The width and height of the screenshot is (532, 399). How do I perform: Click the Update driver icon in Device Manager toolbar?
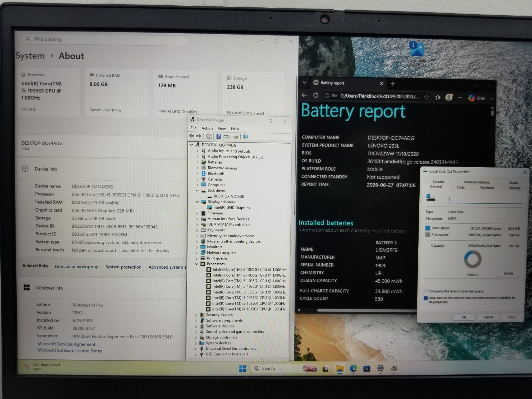[x=236, y=137]
